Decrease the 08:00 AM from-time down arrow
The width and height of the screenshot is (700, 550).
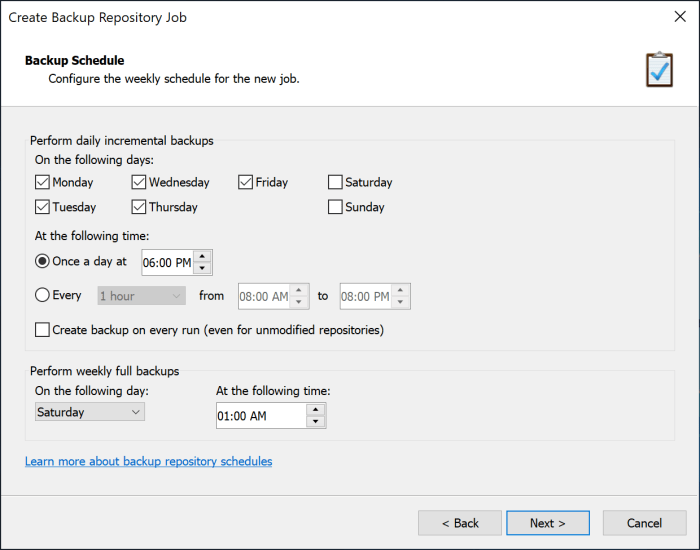tap(299, 302)
